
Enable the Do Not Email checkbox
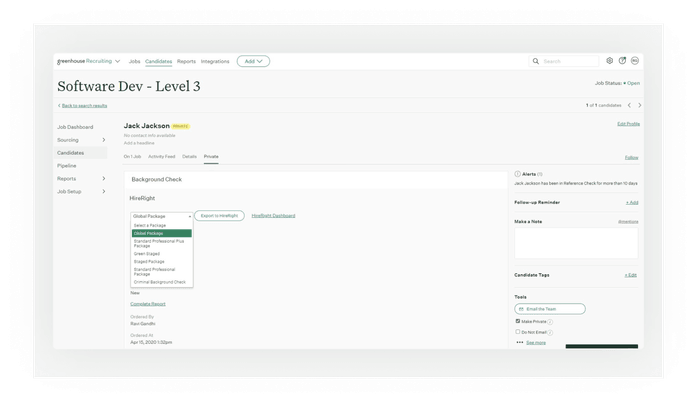click(x=518, y=332)
